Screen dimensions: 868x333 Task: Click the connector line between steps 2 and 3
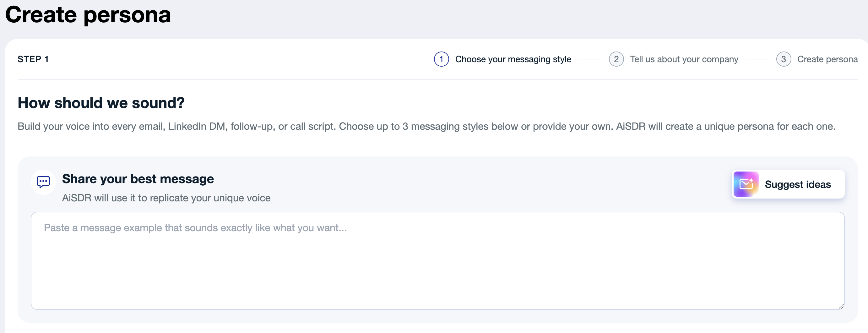[757, 59]
